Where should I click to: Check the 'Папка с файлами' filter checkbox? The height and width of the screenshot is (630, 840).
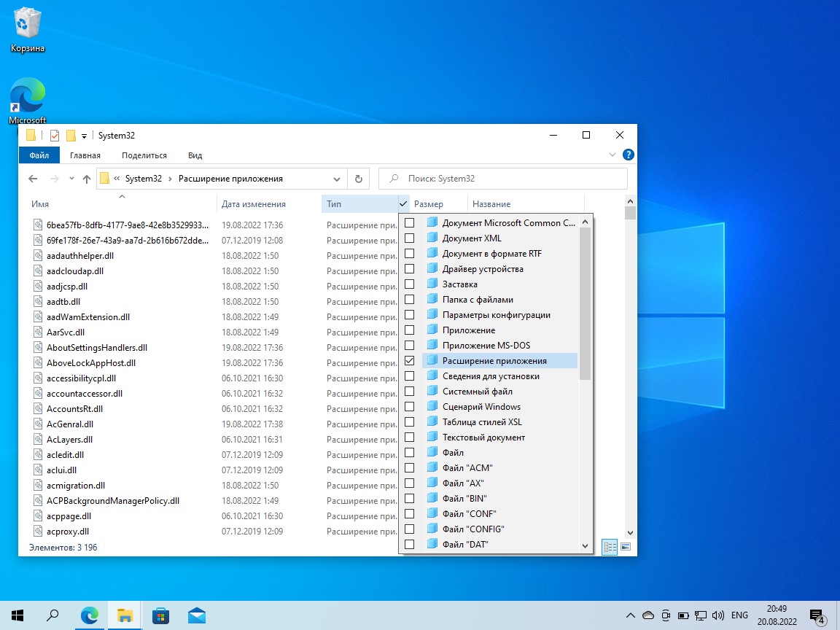409,299
